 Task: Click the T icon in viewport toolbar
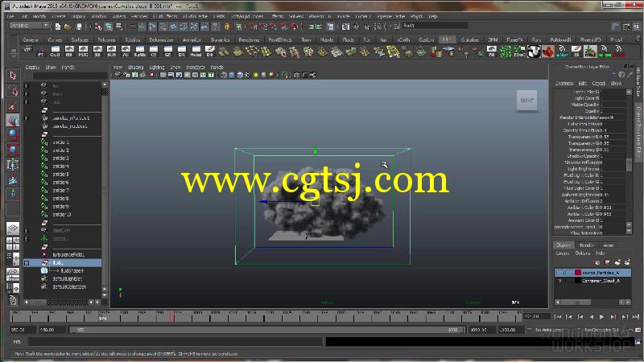click(211, 75)
